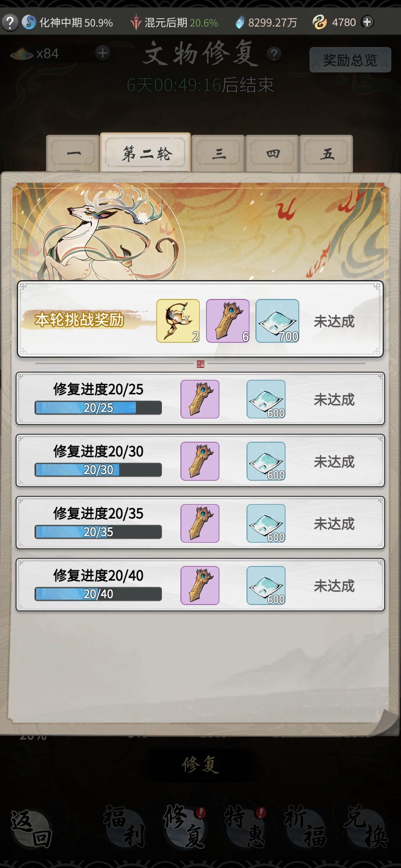The width and height of the screenshot is (401, 868).
Task: Tap the plus icon next to 4780 currency
Action: (367, 22)
